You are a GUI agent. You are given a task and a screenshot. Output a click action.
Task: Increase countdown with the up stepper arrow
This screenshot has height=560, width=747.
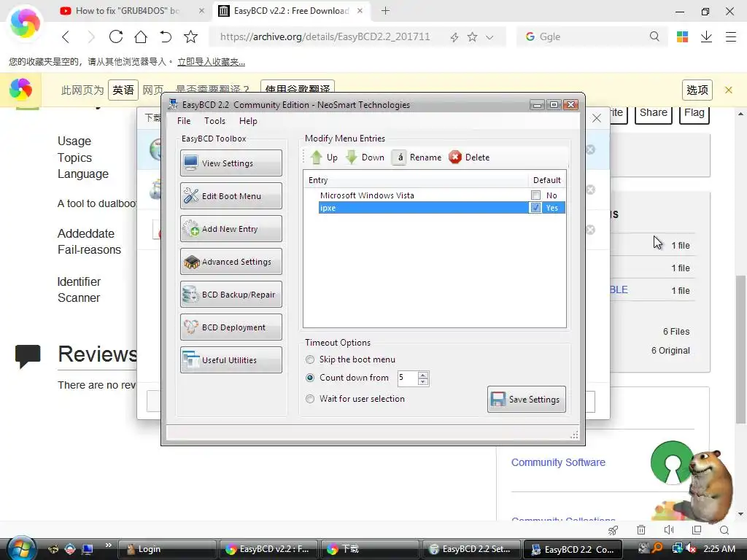point(423,375)
